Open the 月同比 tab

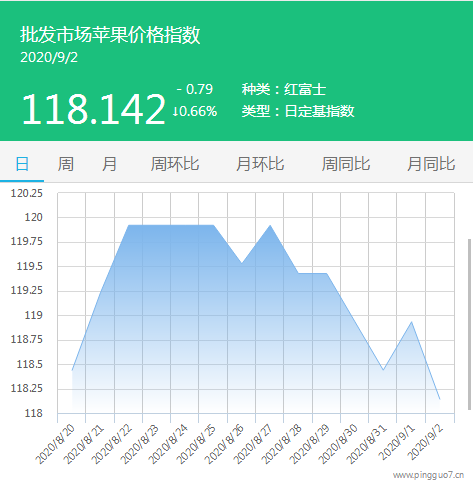(431, 164)
